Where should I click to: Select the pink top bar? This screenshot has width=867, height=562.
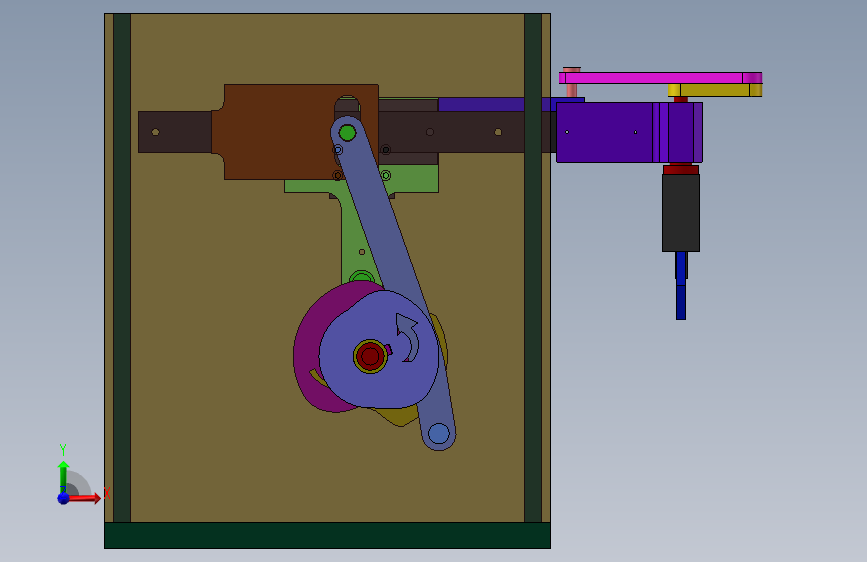pos(660,78)
